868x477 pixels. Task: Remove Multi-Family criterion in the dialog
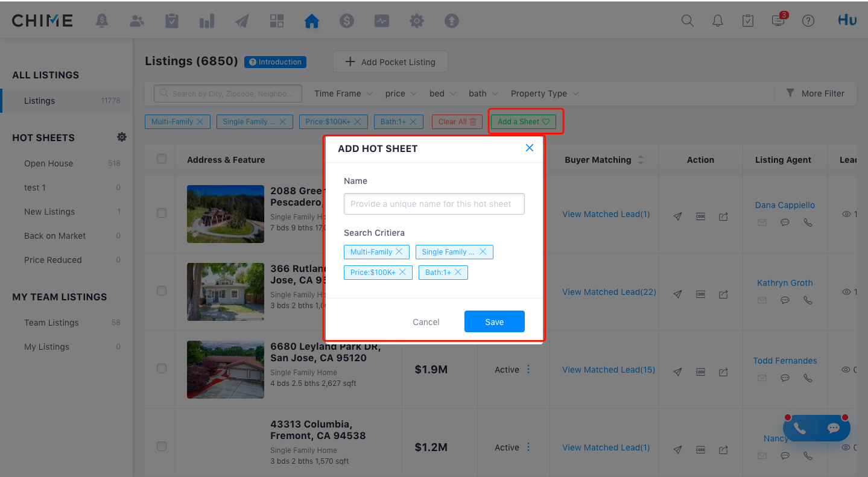399,252
